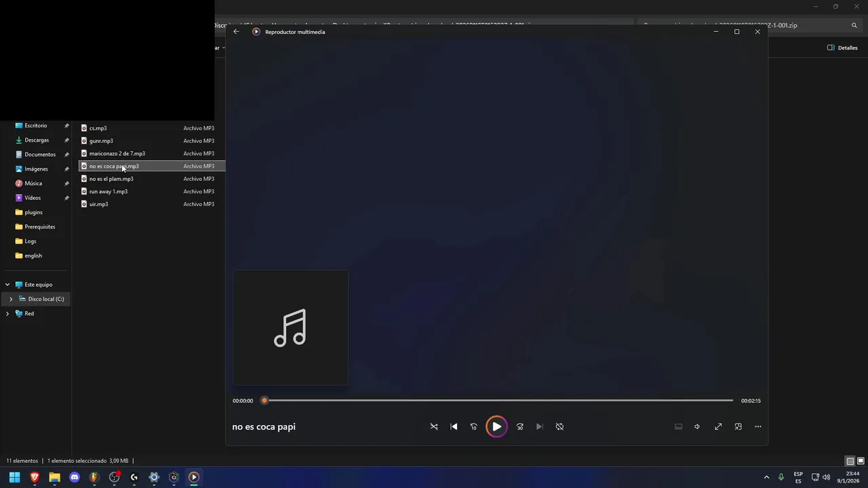
Task: Skip back 10 seconds
Action: [473, 426]
